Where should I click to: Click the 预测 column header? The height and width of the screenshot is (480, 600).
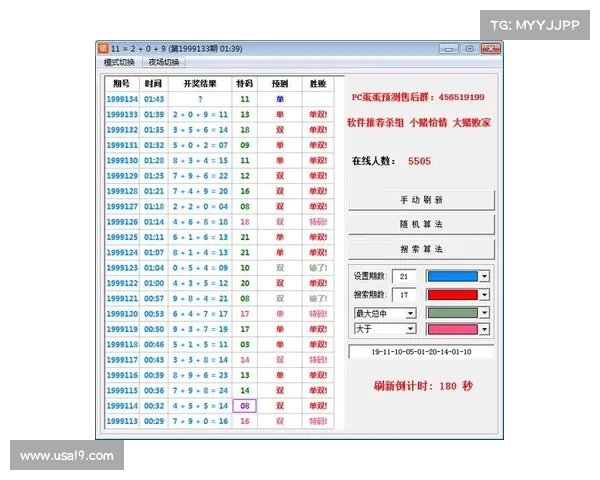click(280, 84)
